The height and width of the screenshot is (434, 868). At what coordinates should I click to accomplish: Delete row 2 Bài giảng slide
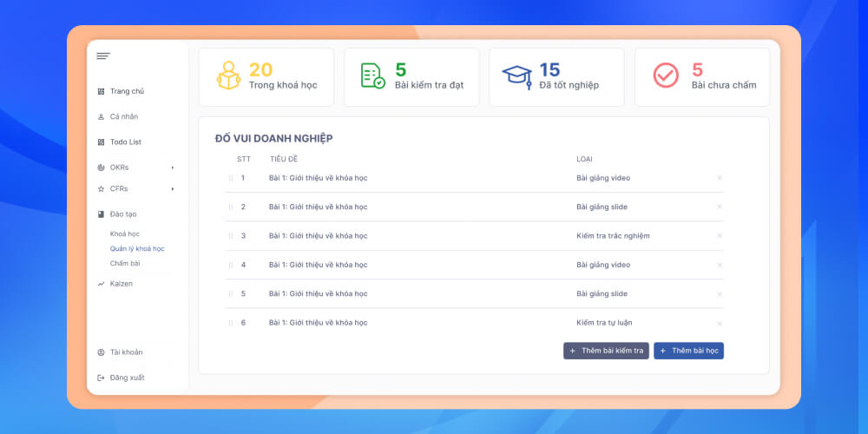click(720, 207)
